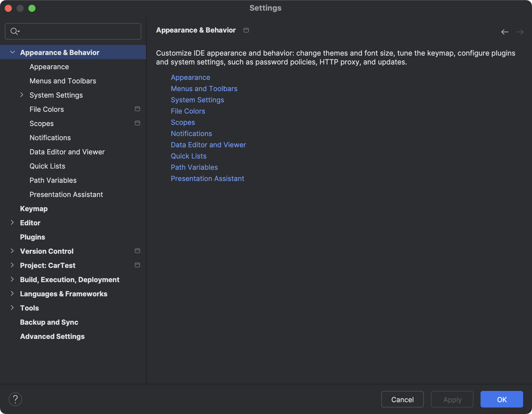Viewport: 532px width, 414px height.
Task: Expand the System Settings tree node
Action: [22, 95]
